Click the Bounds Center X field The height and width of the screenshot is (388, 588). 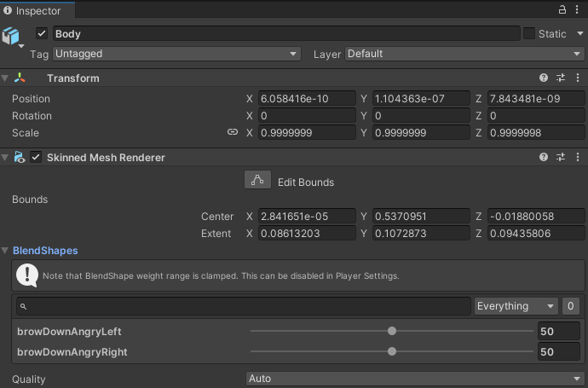tap(307, 216)
